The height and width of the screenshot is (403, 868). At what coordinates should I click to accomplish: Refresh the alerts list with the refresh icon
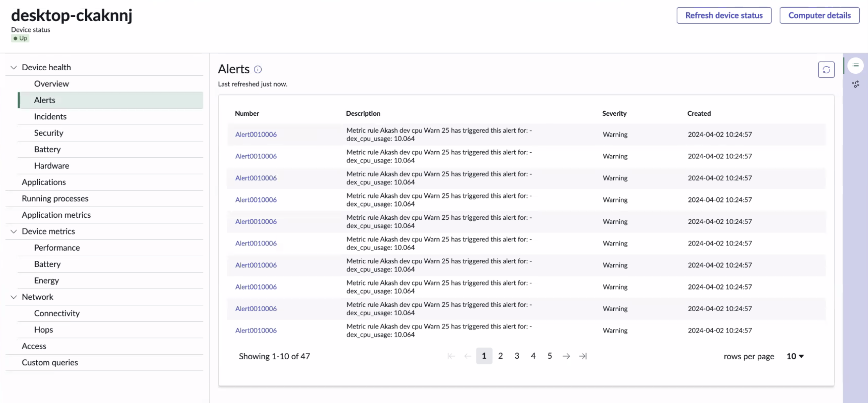tap(826, 70)
